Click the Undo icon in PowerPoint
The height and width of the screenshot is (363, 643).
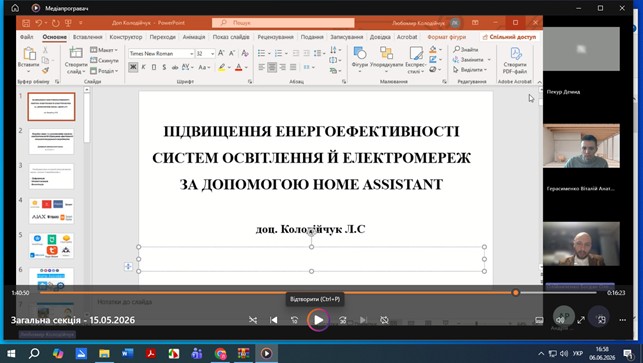(39, 23)
